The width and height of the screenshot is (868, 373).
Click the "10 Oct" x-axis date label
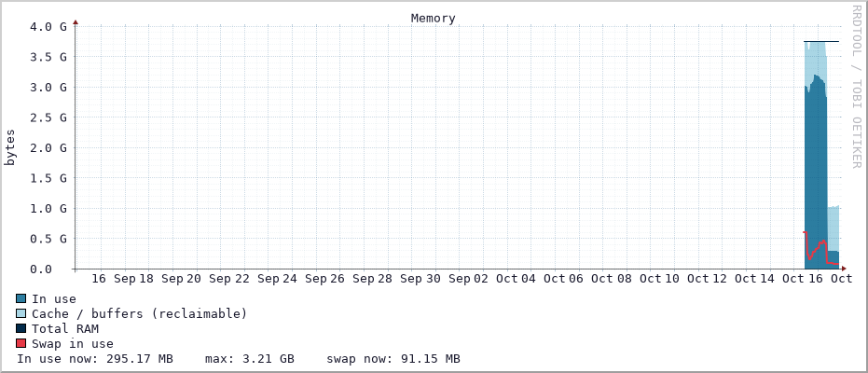point(686,279)
